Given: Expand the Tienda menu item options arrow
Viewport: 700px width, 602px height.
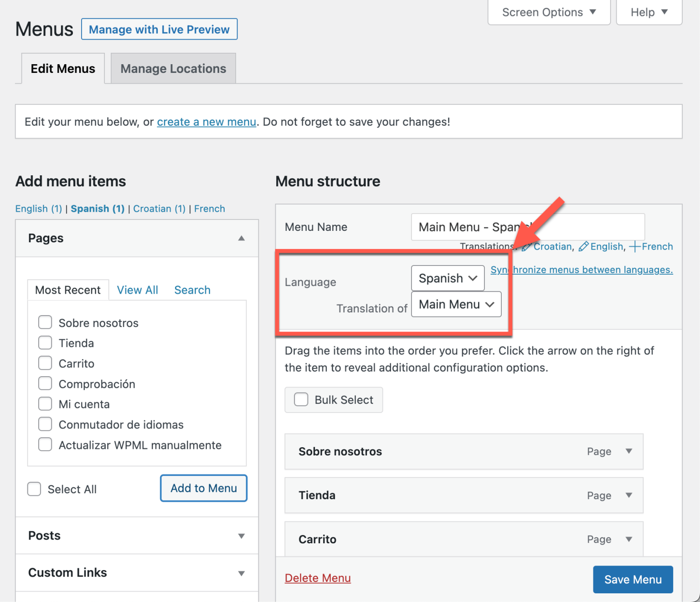Looking at the screenshot, I should (x=629, y=495).
